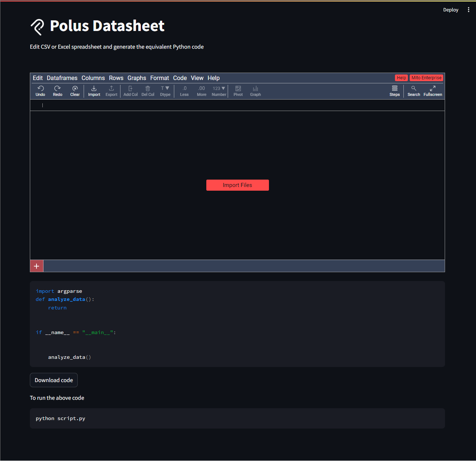Click the Deploy button
This screenshot has height=461, width=476.
click(451, 10)
